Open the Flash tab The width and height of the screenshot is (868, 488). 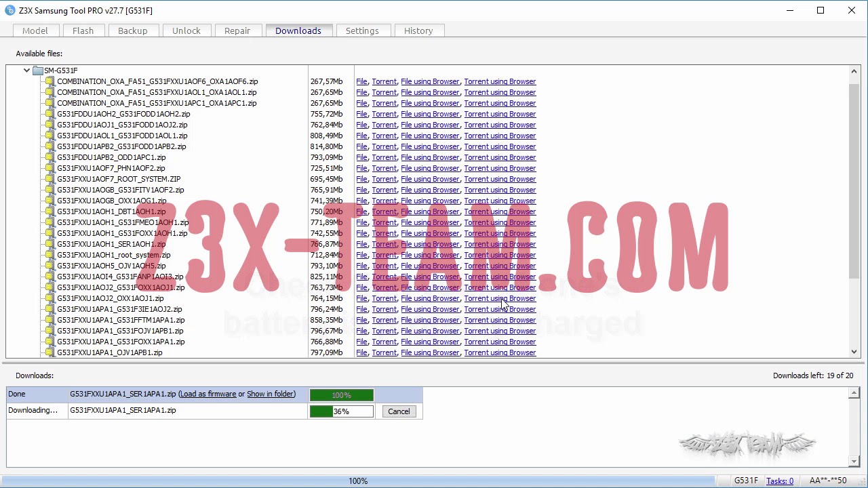coord(83,30)
